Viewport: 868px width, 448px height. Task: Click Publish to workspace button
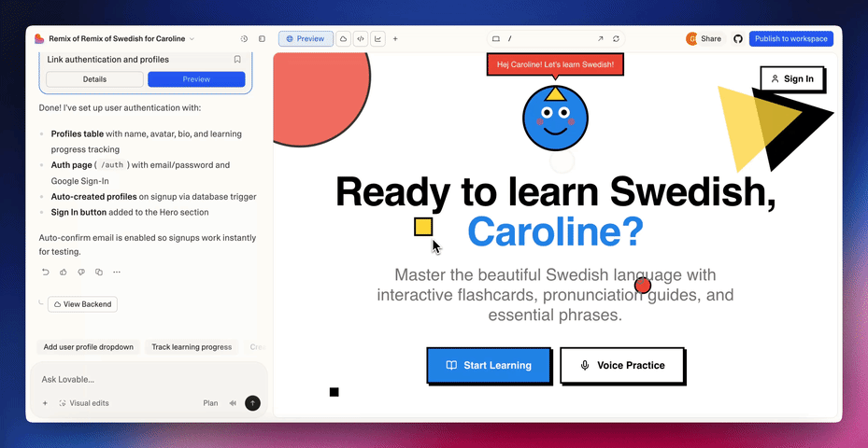click(790, 39)
